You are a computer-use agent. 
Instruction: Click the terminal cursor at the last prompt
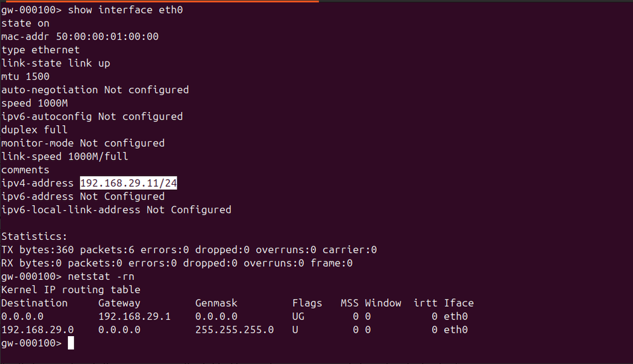point(71,343)
